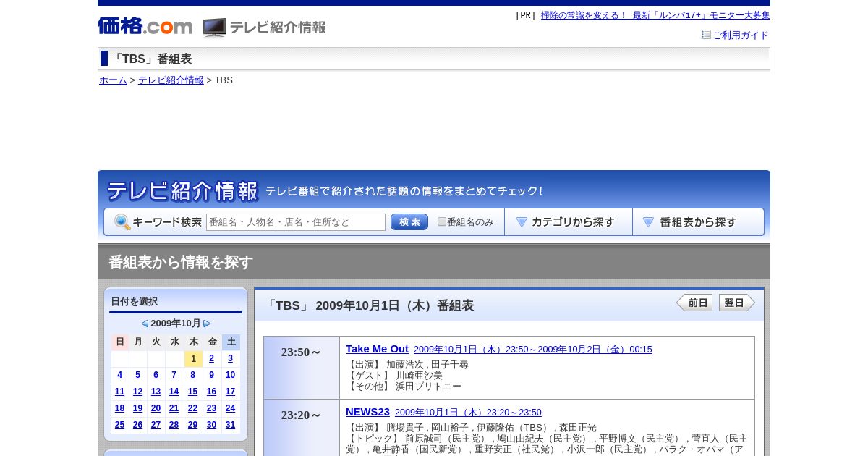Click the 番組表から情報を探す section heading
868x456 pixels.
tap(181, 262)
